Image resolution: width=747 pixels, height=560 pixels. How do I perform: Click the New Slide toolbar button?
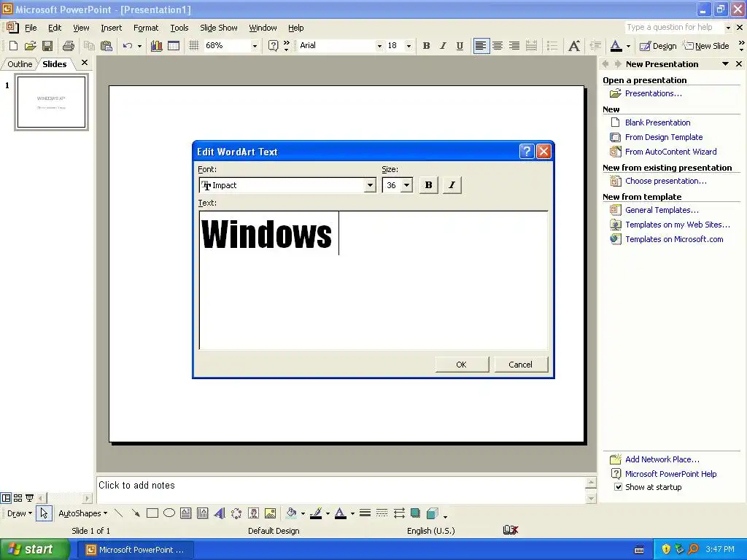706,46
